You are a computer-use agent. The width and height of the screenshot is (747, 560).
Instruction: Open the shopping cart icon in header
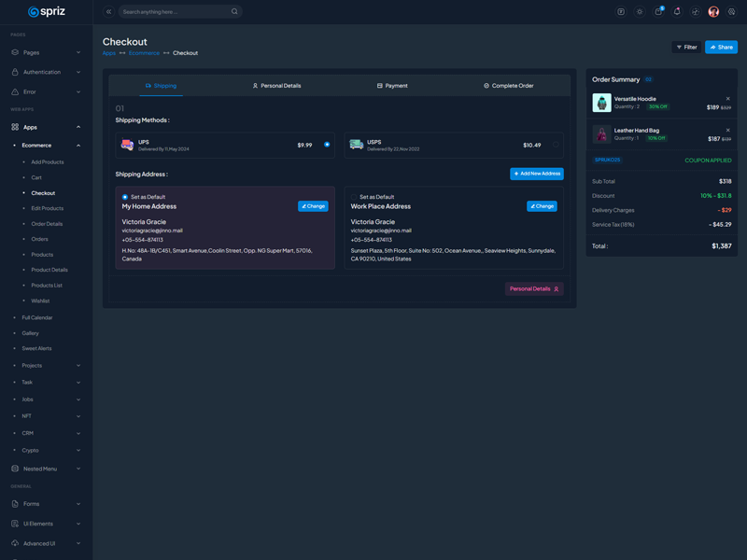658,12
